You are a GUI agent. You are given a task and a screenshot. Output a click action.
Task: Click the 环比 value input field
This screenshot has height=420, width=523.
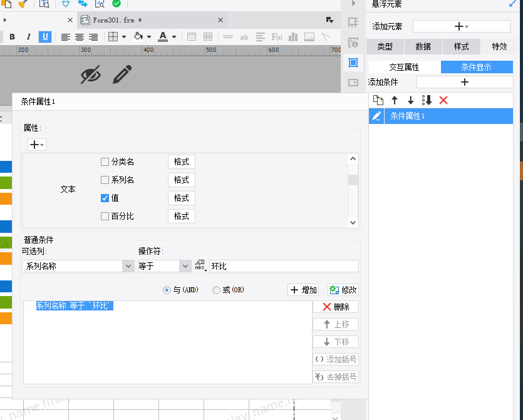coord(284,266)
